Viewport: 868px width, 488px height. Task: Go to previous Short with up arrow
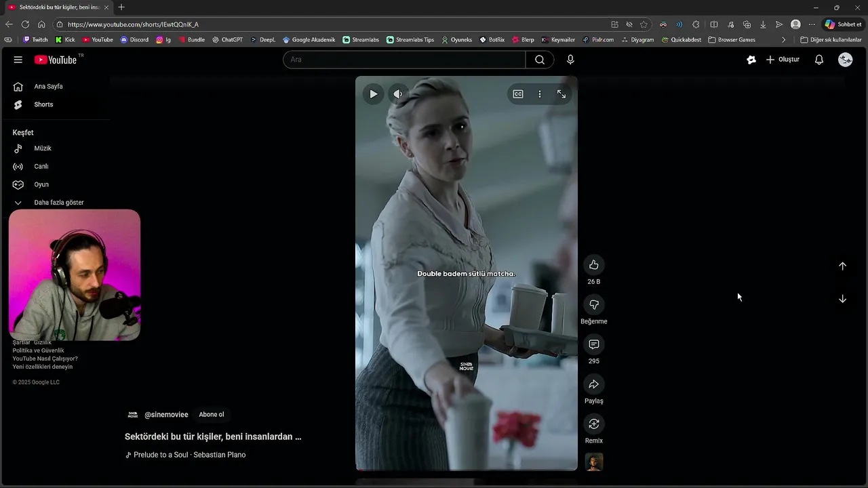842,266
